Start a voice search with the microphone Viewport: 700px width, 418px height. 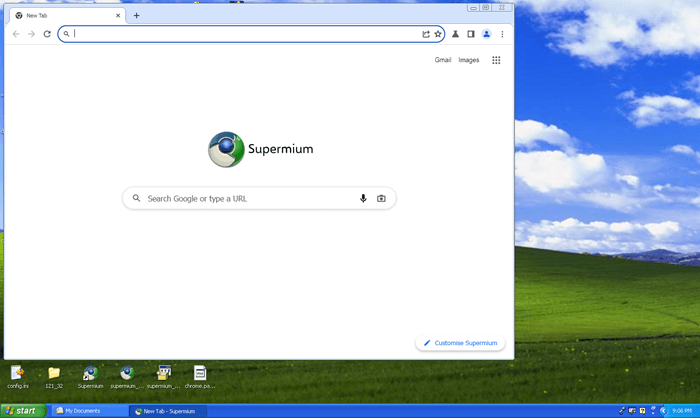click(363, 198)
